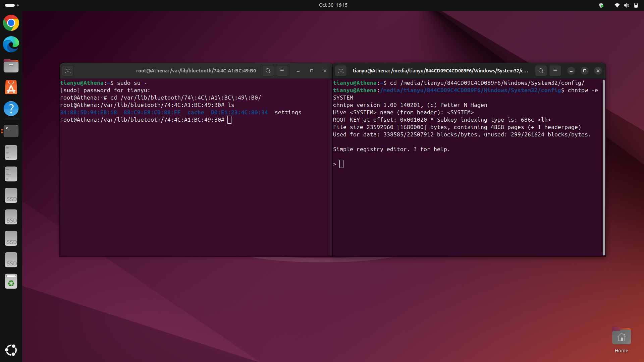Open the right terminal's hamburger menu

pos(555,71)
